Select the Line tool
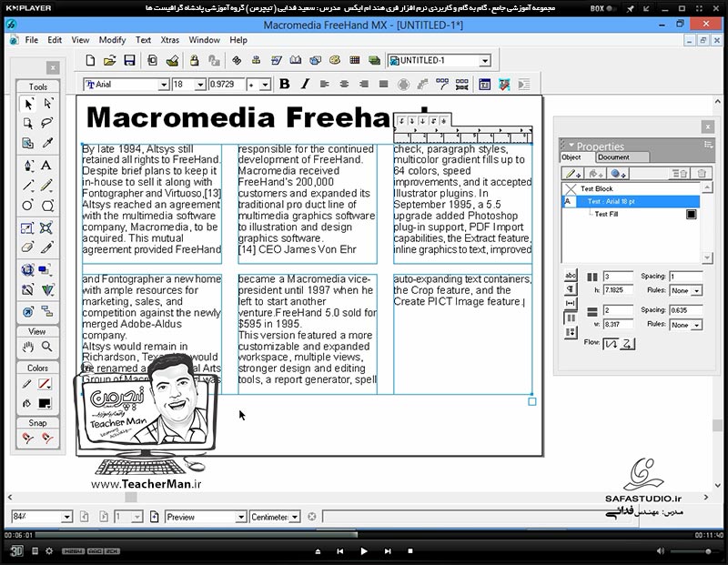Viewport: 728px width, 565px height. tap(28, 186)
